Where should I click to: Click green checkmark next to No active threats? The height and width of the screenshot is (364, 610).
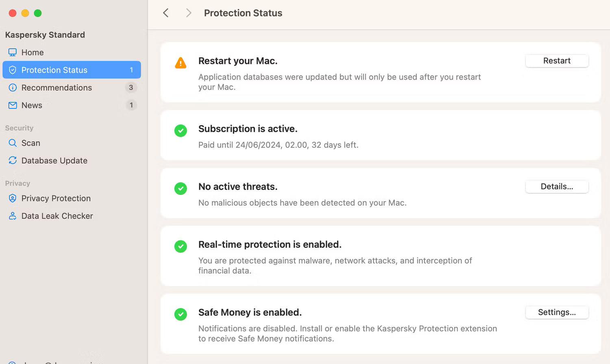[181, 188]
